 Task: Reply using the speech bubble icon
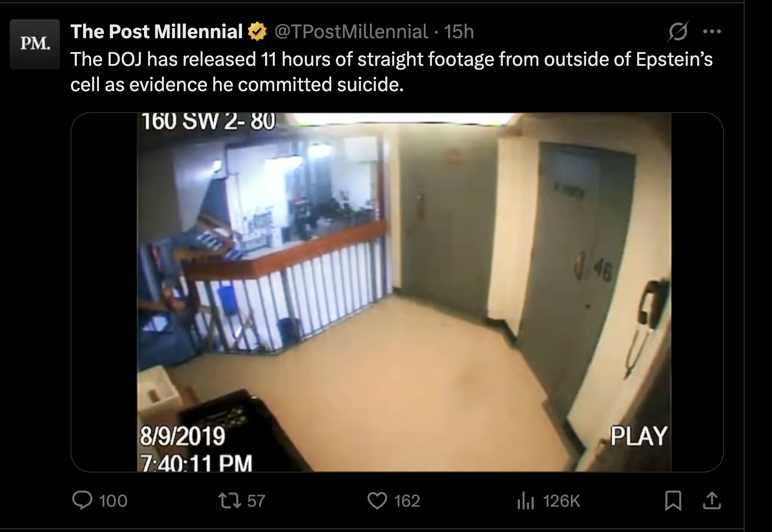[x=82, y=500]
